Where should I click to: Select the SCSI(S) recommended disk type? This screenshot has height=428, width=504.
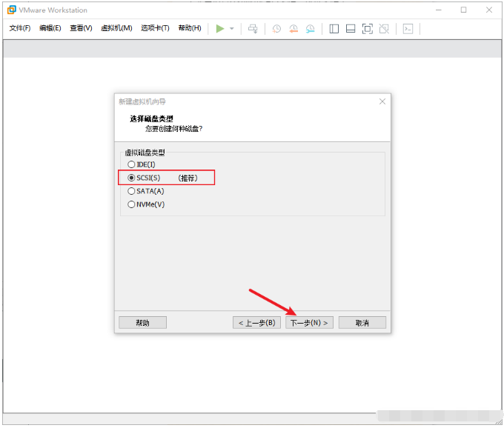coord(131,178)
